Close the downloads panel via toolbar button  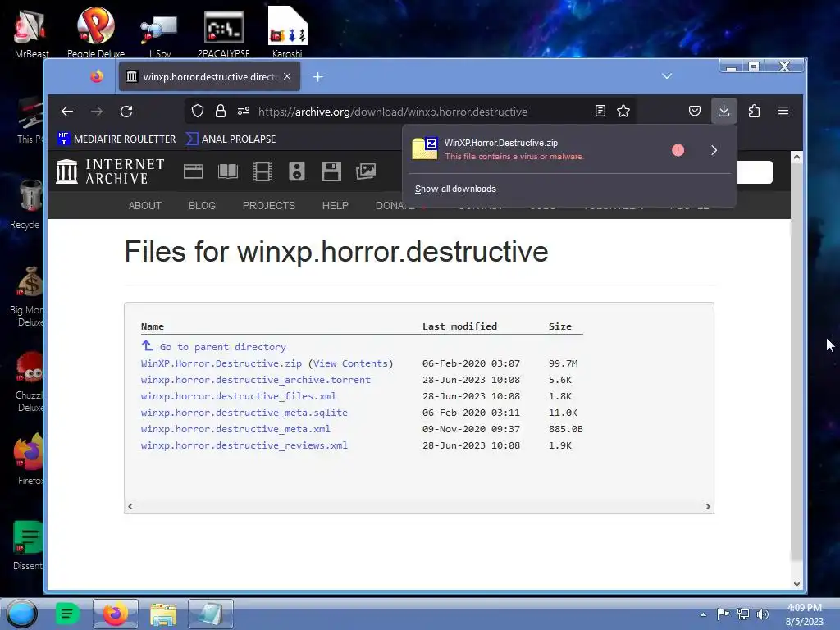click(x=724, y=111)
